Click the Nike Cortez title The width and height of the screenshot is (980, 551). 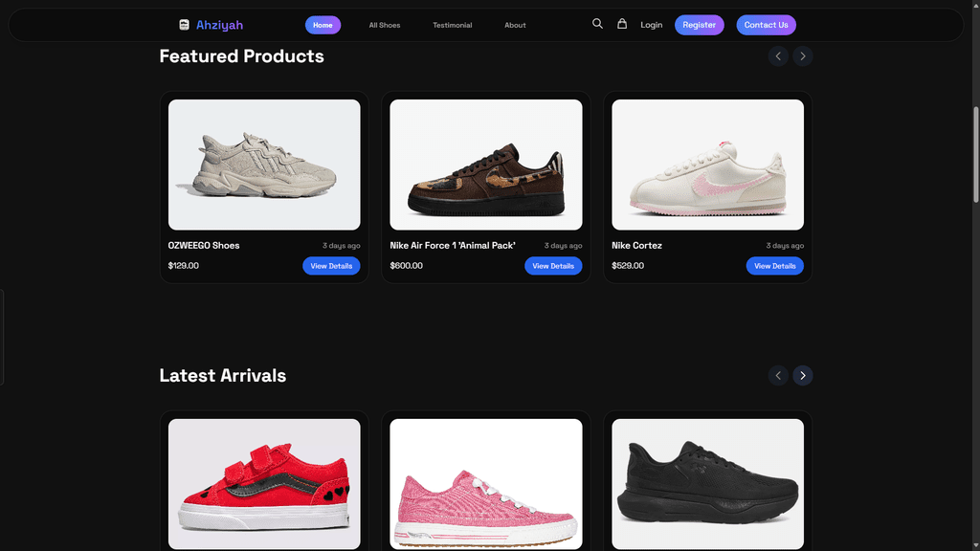point(636,246)
